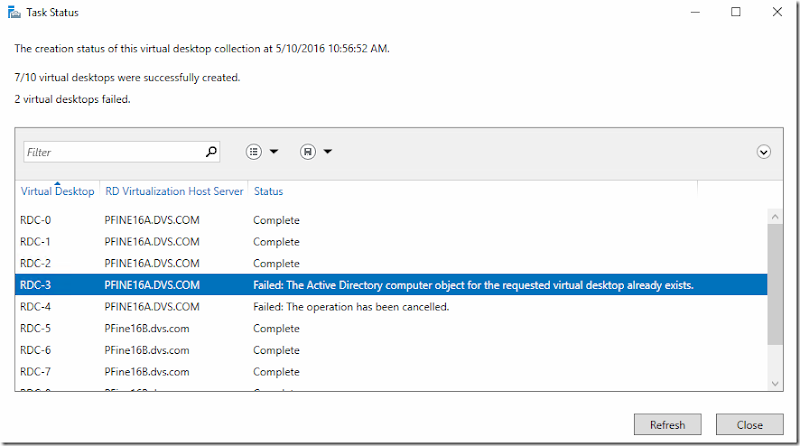Sort by Virtual Desktop column
The width and height of the screenshot is (800, 446).
pos(57,191)
